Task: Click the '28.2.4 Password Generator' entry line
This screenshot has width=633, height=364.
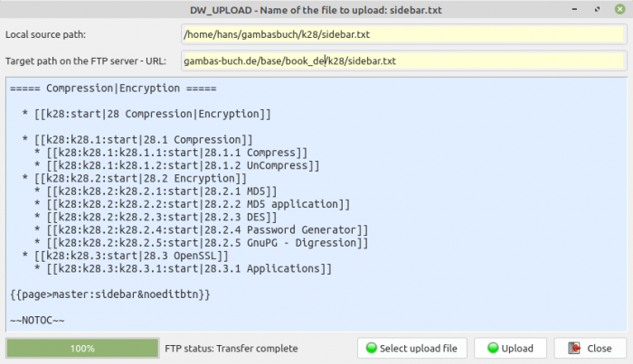Action: (201, 230)
